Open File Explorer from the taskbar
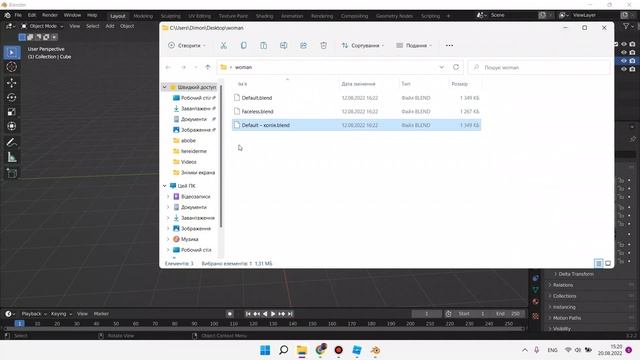Viewport: 640px width, 360px height. pos(302,350)
